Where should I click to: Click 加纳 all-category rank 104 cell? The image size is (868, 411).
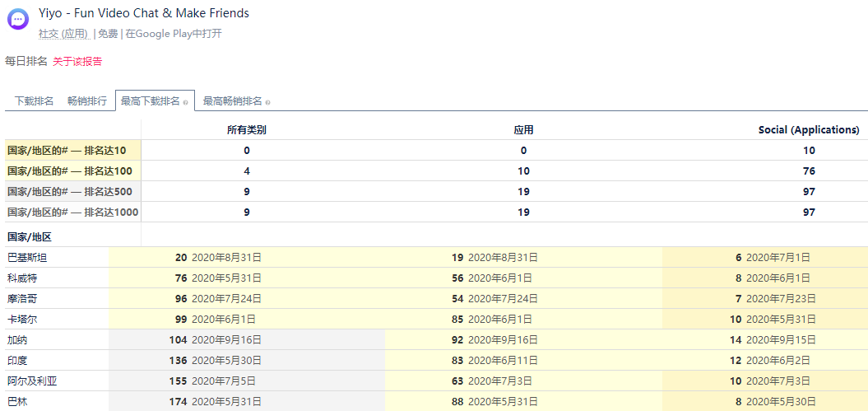(247, 339)
